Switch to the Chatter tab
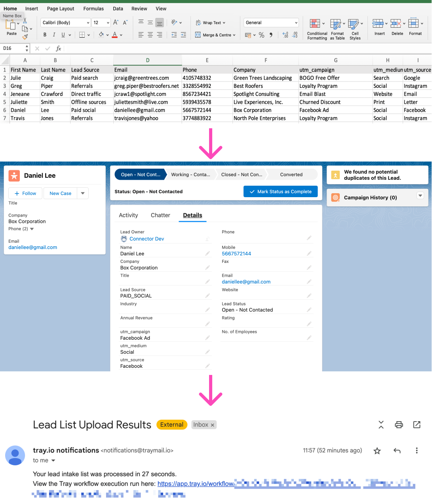The image size is (432, 504). point(160,215)
